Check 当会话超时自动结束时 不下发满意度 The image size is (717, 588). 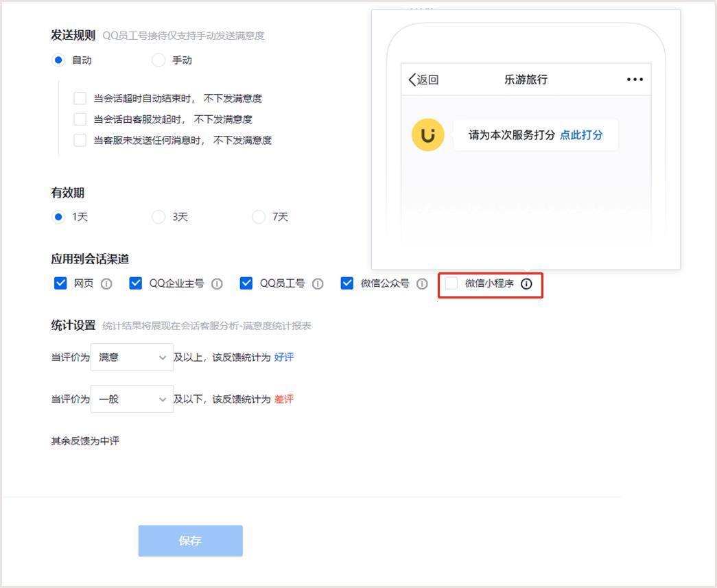(x=80, y=98)
